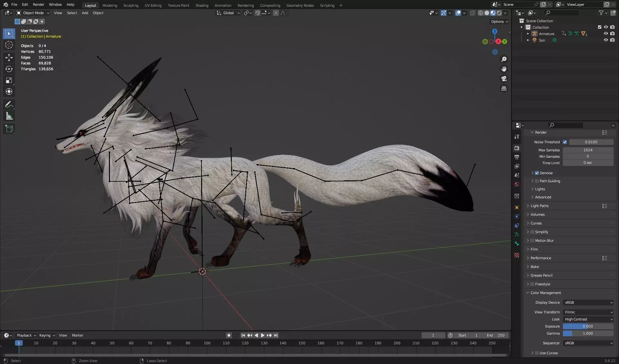
Task: Adjust the Gamma slider
Action: click(x=588, y=333)
